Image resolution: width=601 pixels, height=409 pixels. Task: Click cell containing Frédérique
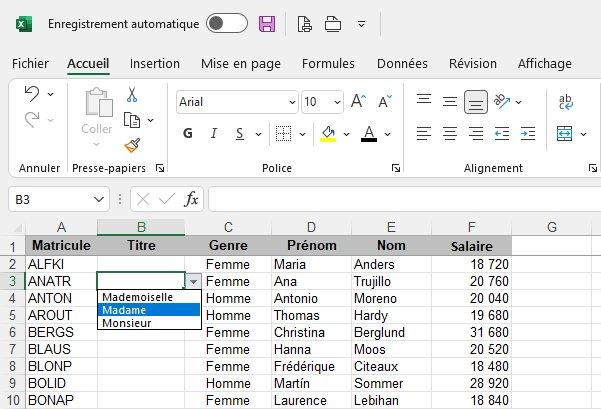click(311, 366)
